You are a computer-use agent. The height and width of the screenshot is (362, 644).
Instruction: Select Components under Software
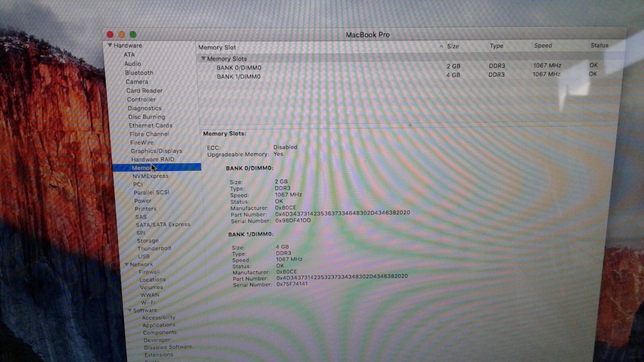point(159,333)
